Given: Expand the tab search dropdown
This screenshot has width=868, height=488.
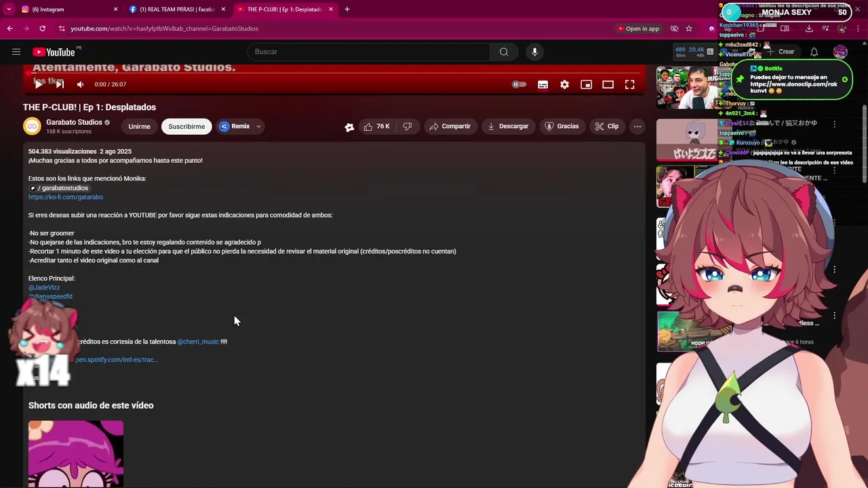Looking at the screenshot, I should coord(9,9).
